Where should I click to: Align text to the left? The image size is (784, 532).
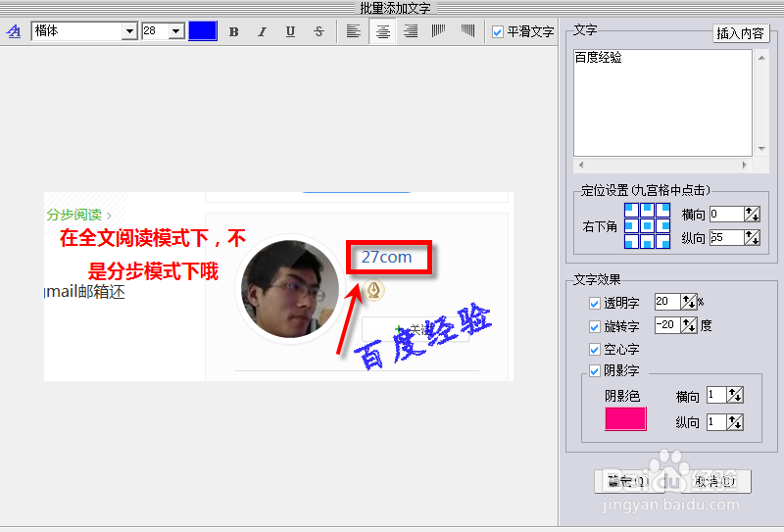click(x=354, y=31)
